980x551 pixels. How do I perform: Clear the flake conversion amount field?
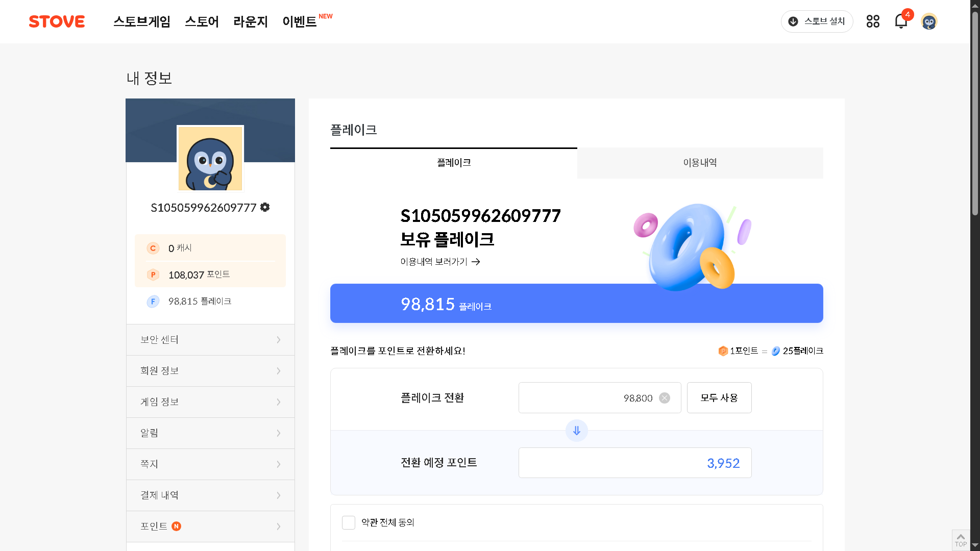tap(665, 398)
